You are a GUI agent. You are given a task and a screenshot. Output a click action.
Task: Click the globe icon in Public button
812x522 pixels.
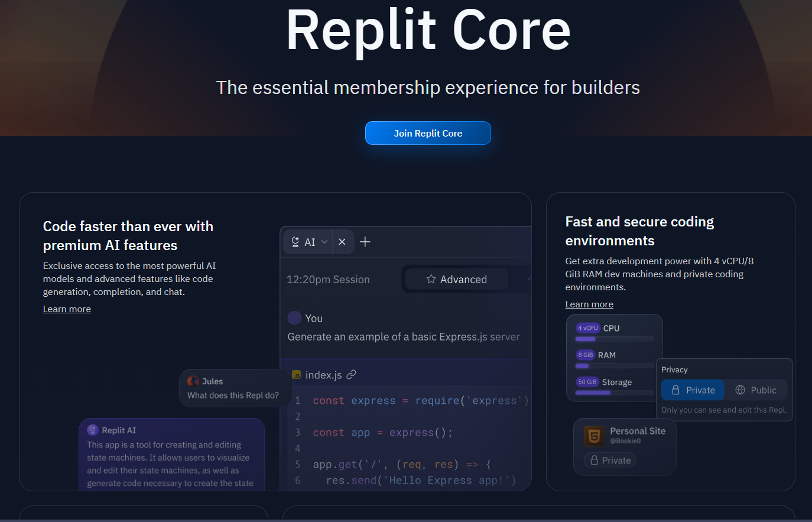[x=740, y=390]
